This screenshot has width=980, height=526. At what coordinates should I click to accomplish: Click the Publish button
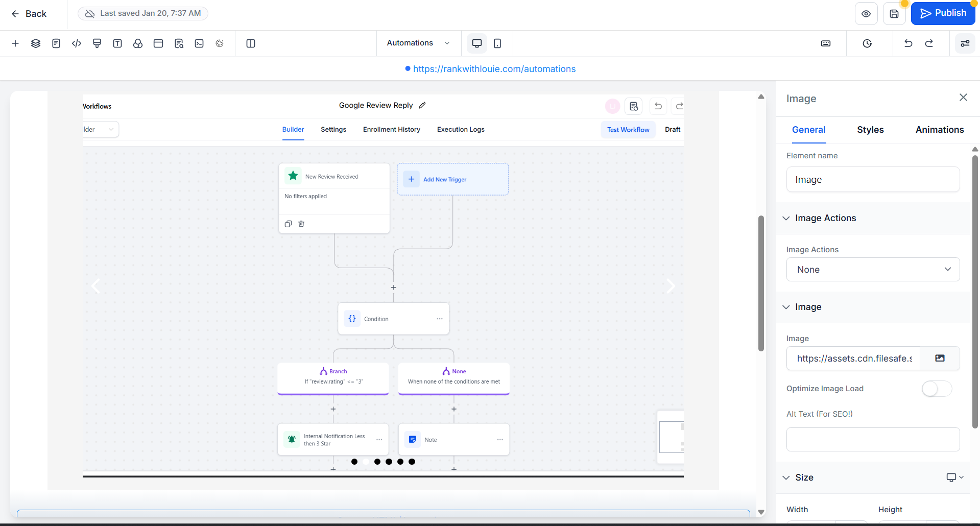point(943,13)
